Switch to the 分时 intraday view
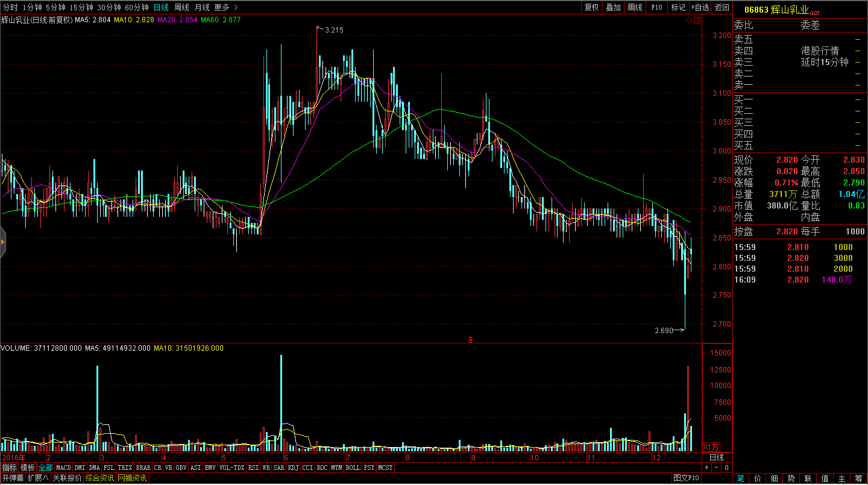The width and height of the screenshot is (868, 485). pyautogui.click(x=11, y=7)
